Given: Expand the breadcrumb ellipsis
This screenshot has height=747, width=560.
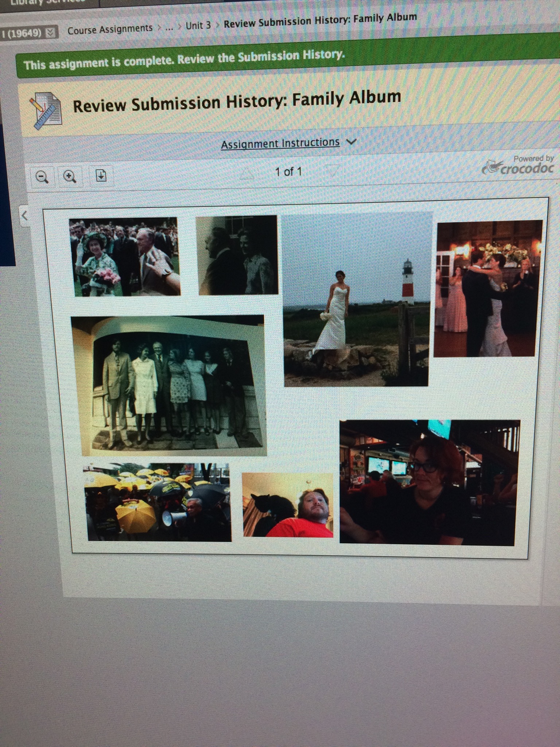Looking at the screenshot, I should point(169,27).
